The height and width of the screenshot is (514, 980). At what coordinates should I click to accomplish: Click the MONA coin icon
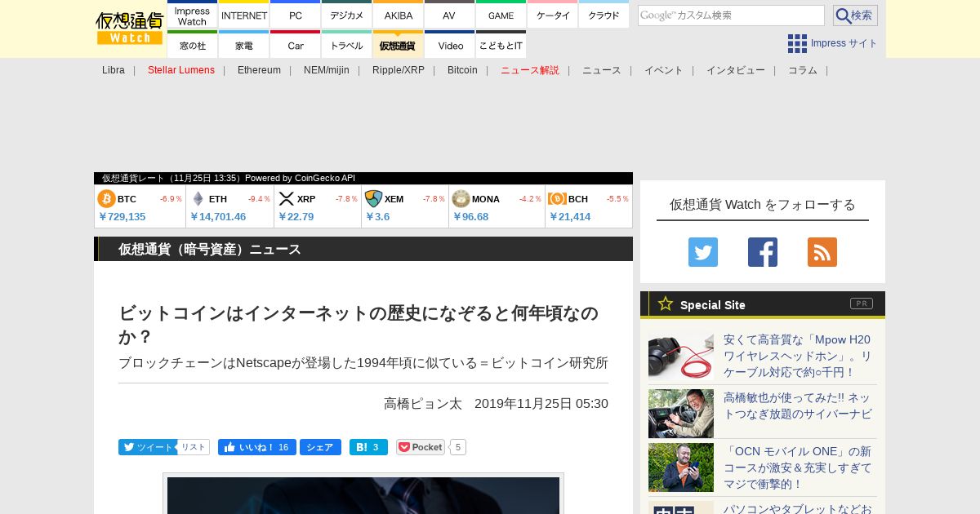[461, 198]
